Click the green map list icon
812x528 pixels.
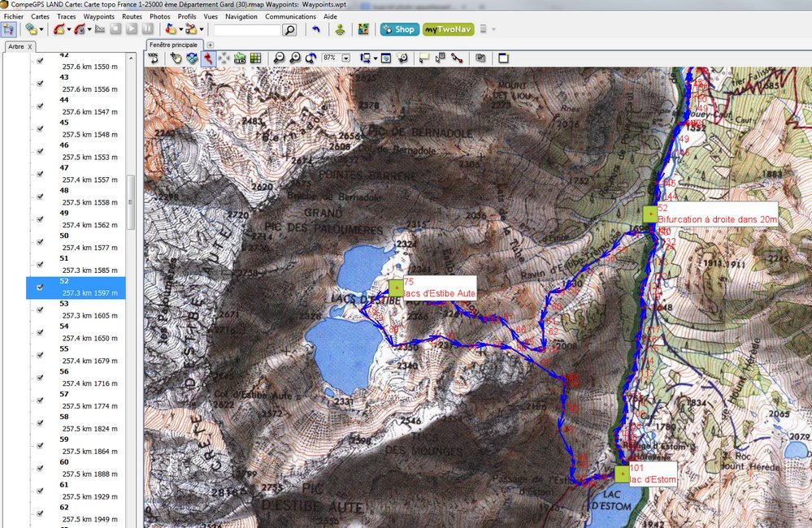coord(240,58)
